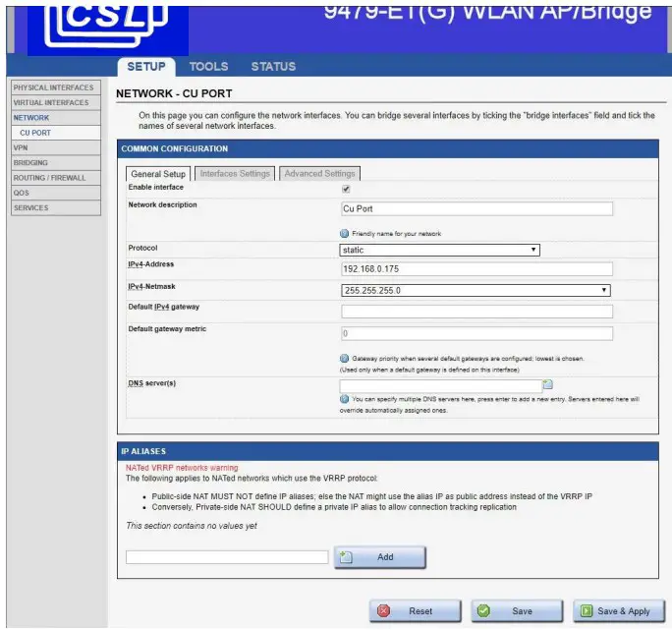The width and height of the screenshot is (672, 630).
Task: Open the General Setup tab
Action: pyautogui.click(x=158, y=174)
